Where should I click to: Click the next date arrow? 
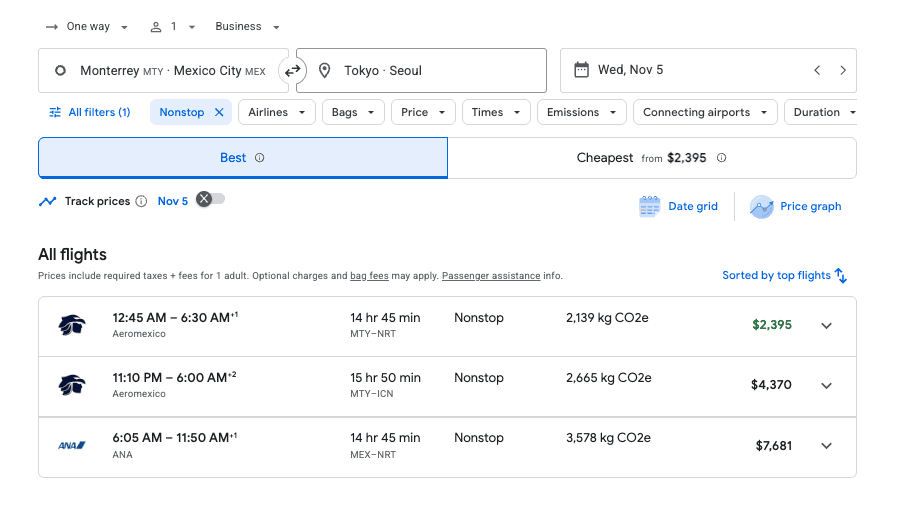tap(843, 70)
